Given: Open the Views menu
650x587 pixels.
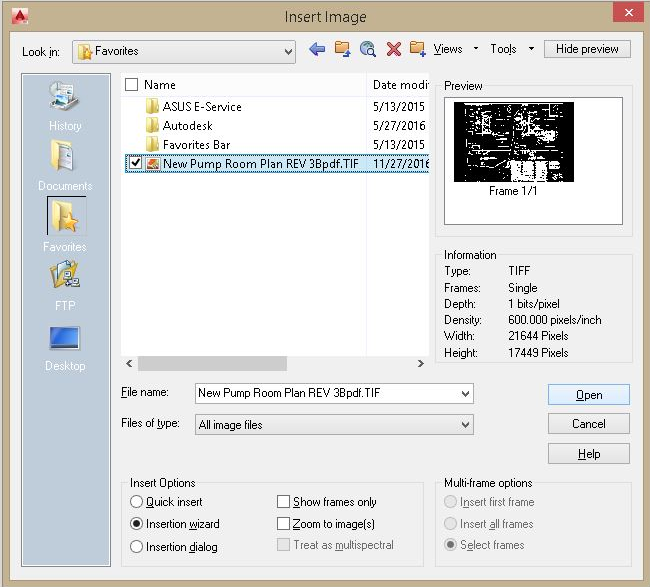Looking at the screenshot, I should pyautogui.click(x=448, y=49).
